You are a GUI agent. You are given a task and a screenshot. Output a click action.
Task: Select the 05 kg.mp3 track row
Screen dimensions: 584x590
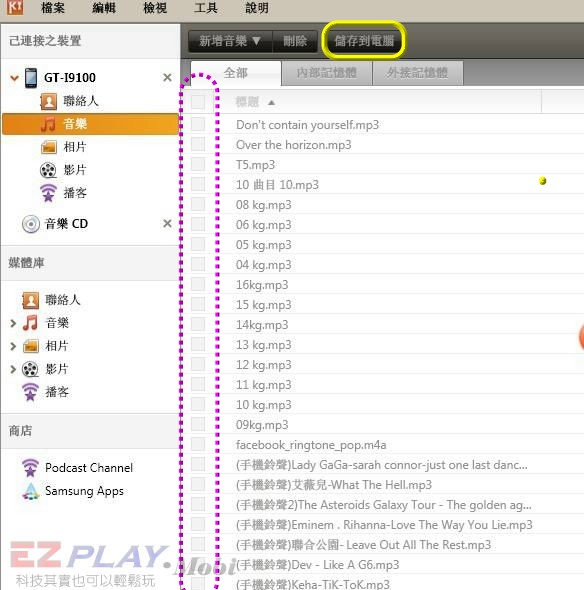click(x=383, y=245)
